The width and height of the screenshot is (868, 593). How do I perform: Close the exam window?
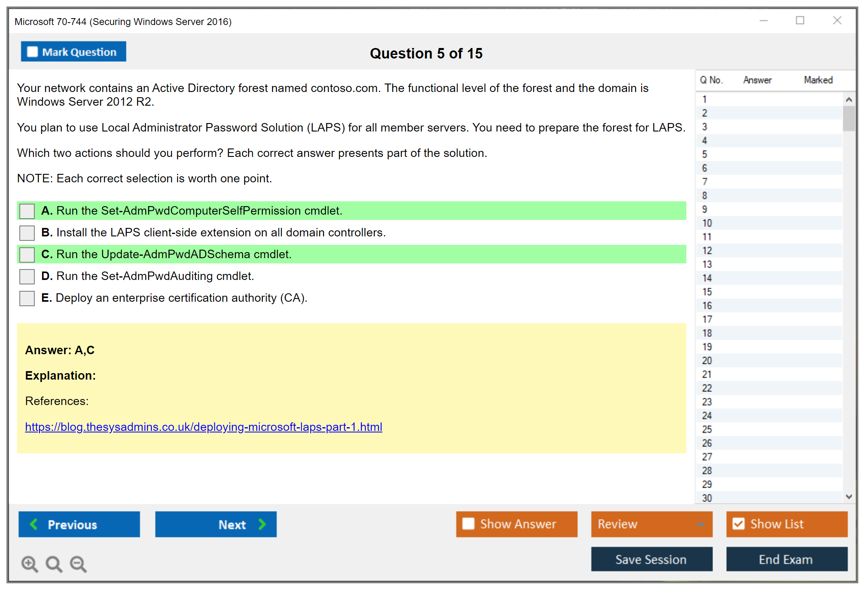coord(837,21)
